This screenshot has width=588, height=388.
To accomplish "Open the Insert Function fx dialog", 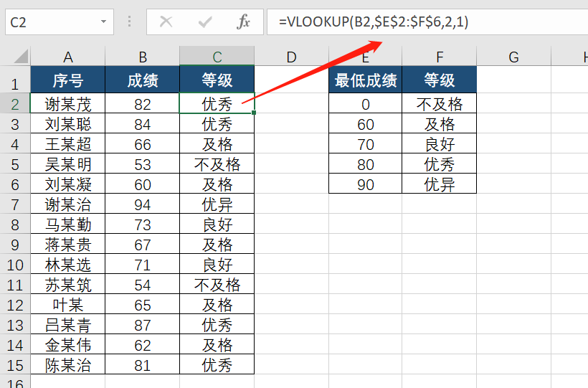I will [244, 22].
